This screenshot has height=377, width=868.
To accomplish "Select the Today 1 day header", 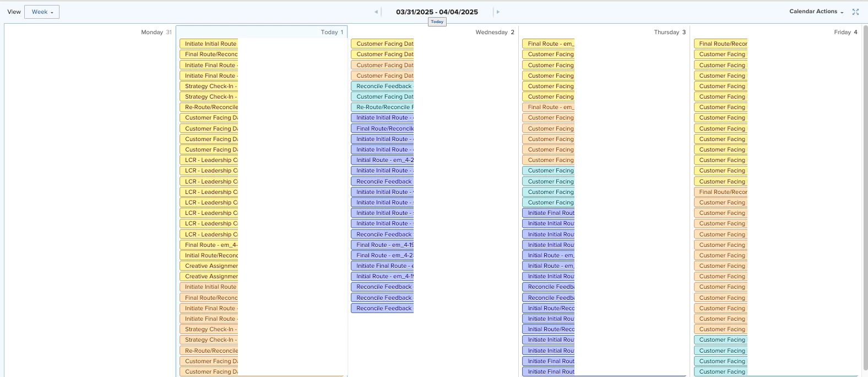I will click(x=332, y=32).
